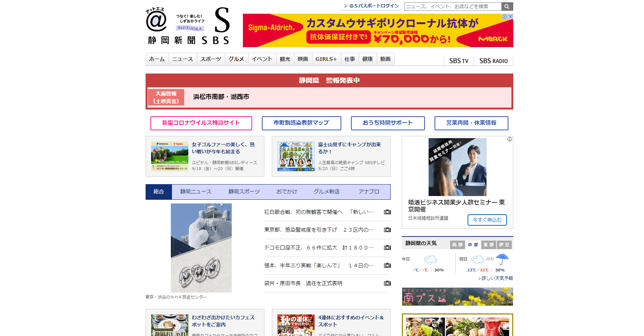Screen dimensions: 644x336
Task: Select 西部 weather region tab
Action: (458, 245)
